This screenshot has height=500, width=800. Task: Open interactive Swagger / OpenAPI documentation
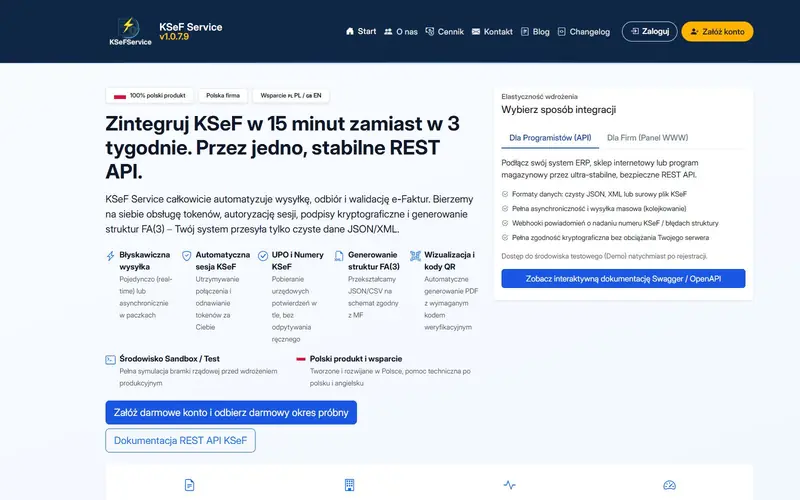tap(623, 279)
